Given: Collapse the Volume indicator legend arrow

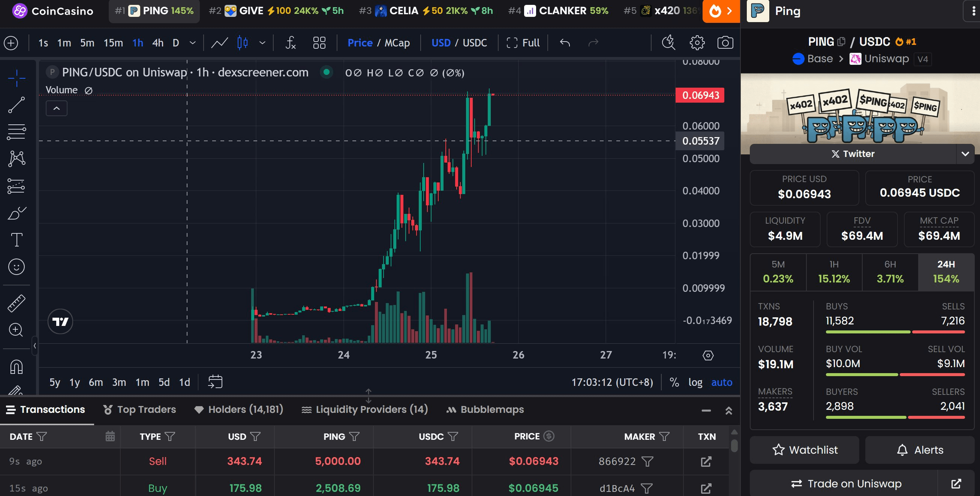Looking at the screenshot, I should [x=56, y=108].
